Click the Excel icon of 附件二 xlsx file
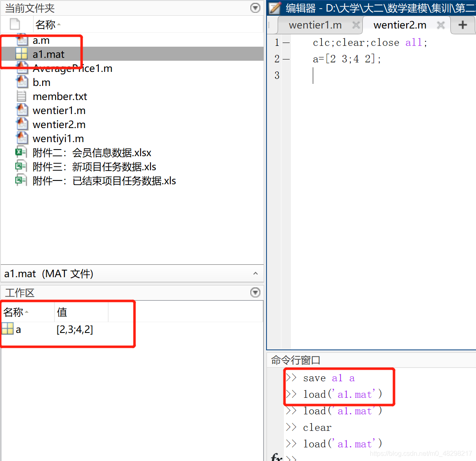Image resolution: width=476 pixels, height=461 pixels. (x=21, y=152)
